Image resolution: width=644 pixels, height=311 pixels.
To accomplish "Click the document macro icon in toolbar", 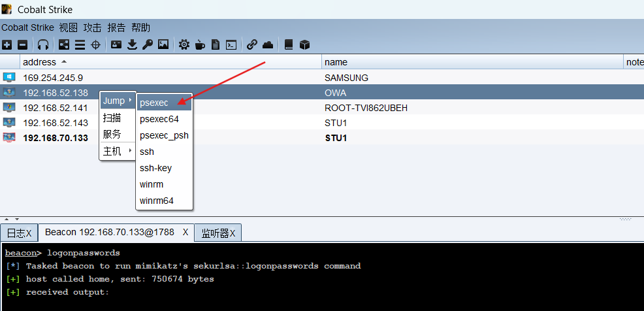I will 216,45.
